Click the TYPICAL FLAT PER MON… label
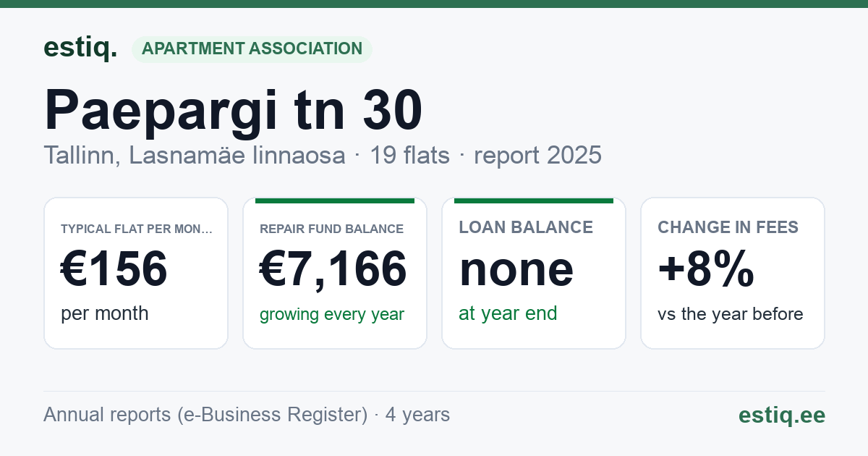Viewport: 868px width, 456px height. point(137,229)
